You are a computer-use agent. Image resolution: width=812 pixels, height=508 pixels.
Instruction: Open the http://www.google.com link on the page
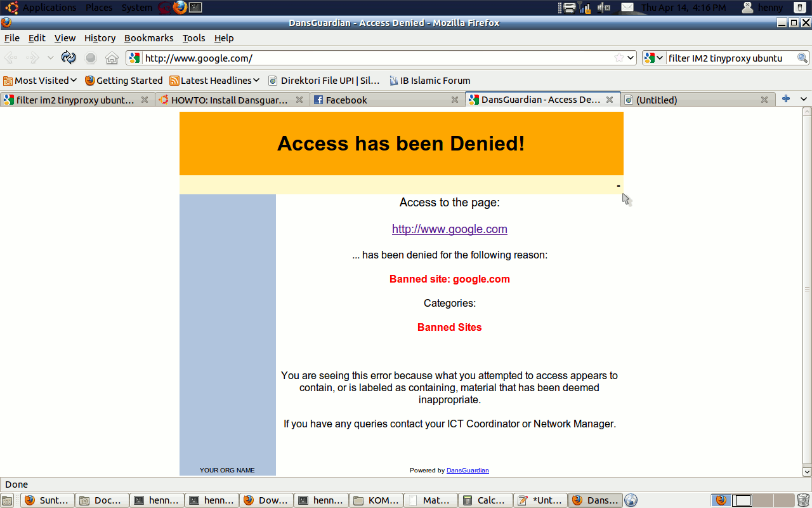coord(450,229)
